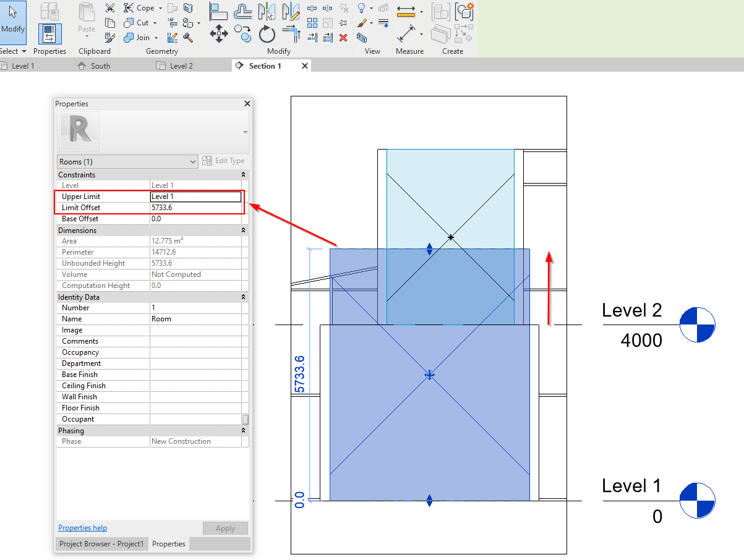Screen dimensions: 744x560
Task: Select the Rotate tool
Action: [x=267, y=34]
